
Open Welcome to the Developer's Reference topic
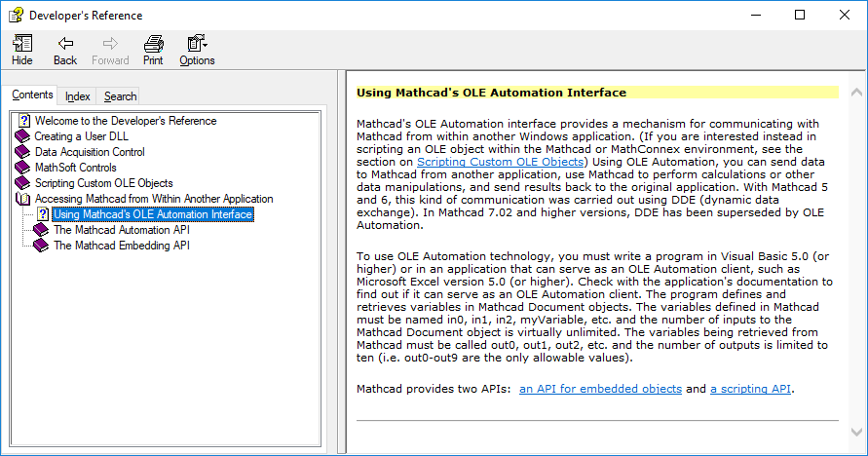click(126, 121)
